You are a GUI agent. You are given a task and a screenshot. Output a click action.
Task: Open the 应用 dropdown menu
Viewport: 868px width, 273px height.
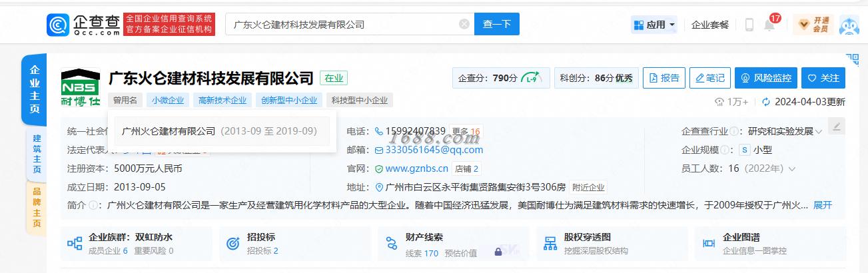click(654, 25)
